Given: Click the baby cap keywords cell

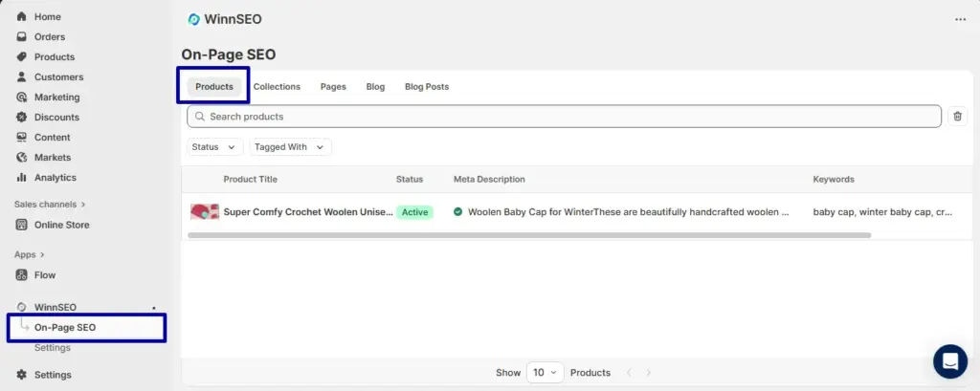Looking at the screenshot, I should click(882, 211).
